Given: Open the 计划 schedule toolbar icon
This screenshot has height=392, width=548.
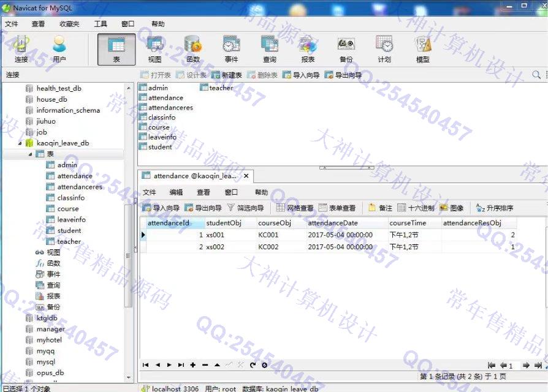Looking at the screenshot, I should coord(384,50).
